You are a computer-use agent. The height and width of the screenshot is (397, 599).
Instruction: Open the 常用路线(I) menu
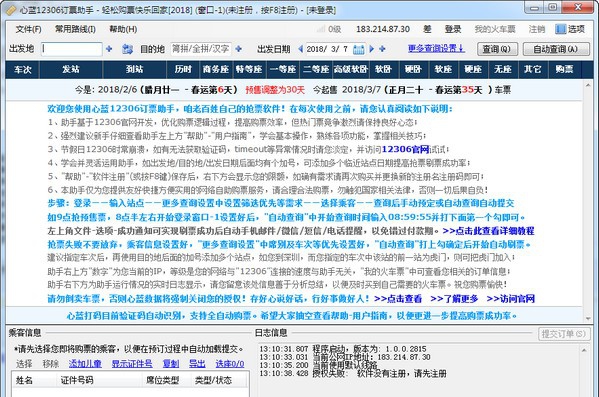click(75, 29)
